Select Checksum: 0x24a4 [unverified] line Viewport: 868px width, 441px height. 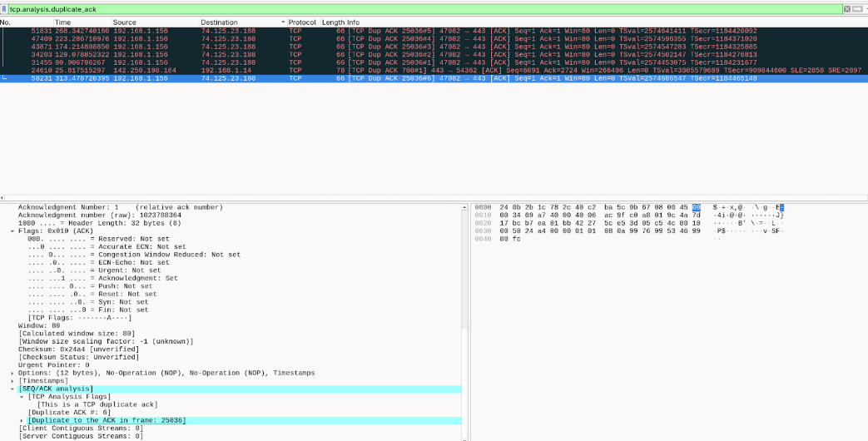click(x=78, y=349)
